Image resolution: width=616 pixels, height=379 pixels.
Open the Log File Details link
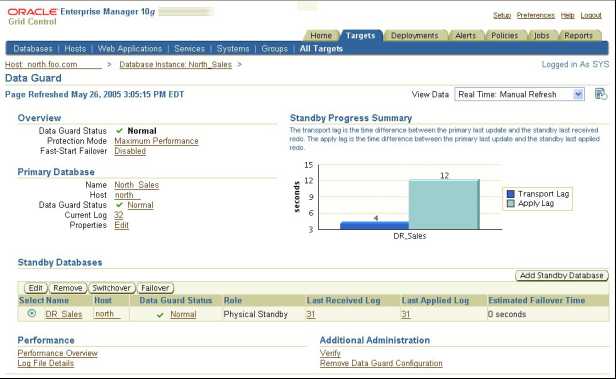click(46, 363)
